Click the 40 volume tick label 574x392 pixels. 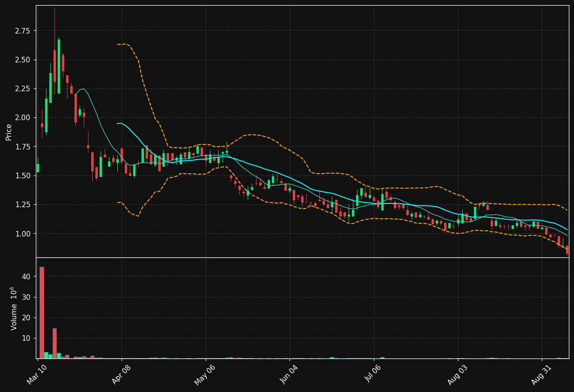pos(26,277)
